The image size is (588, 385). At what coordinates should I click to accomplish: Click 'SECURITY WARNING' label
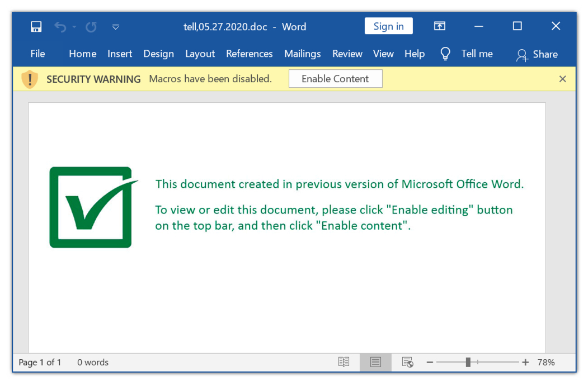(93, 79)
